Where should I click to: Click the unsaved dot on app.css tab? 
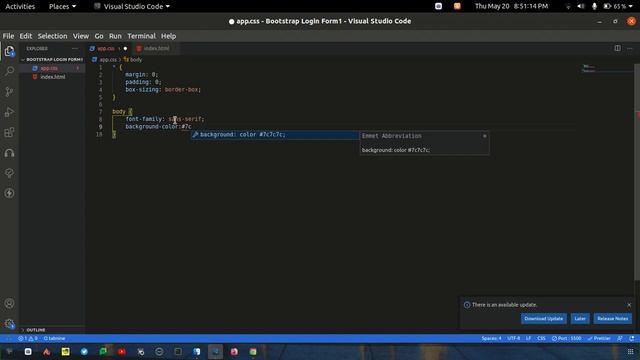125,49
